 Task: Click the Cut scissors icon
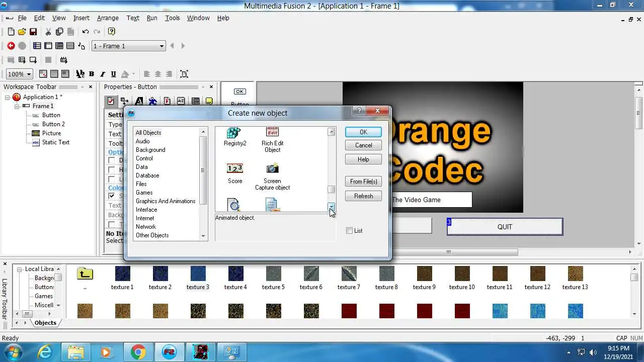tap(48, 32)
